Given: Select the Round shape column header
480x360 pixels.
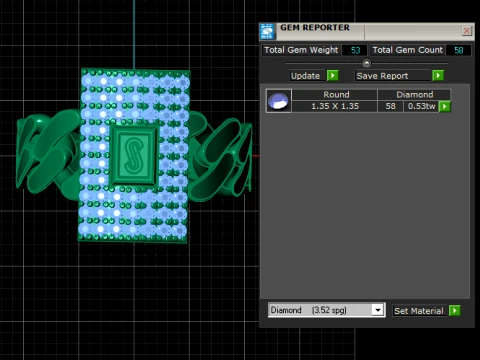Looking at the screenshot, I should pos(335,95).
